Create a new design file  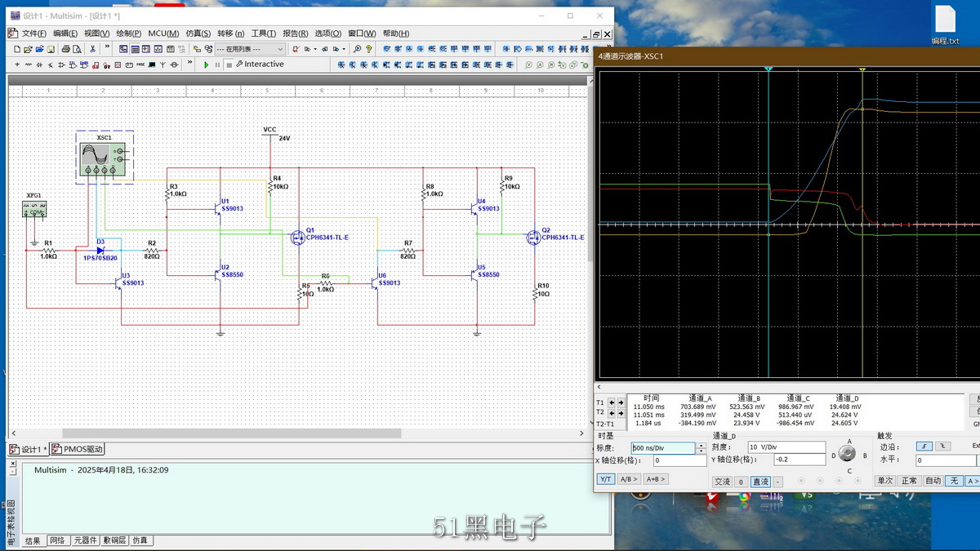click(x=17, y=49)
